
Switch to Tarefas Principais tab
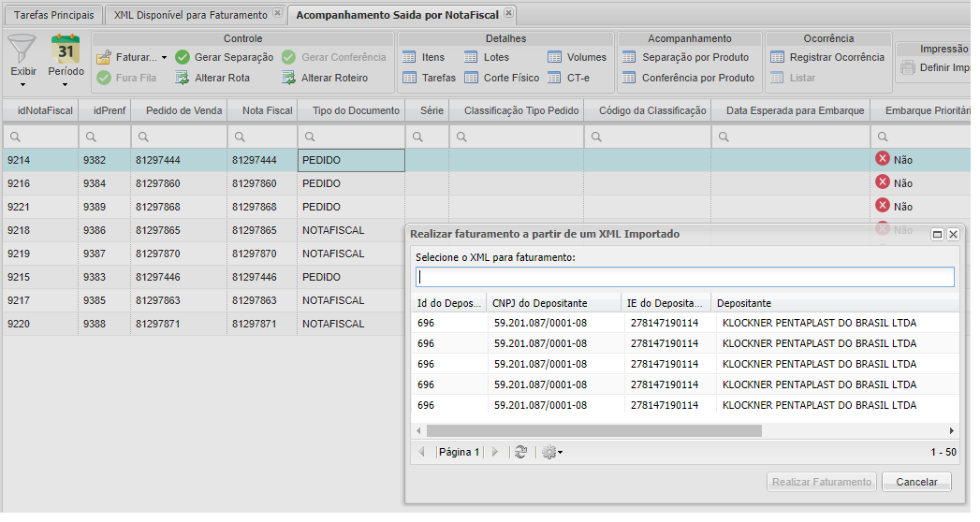coord(53,15)
